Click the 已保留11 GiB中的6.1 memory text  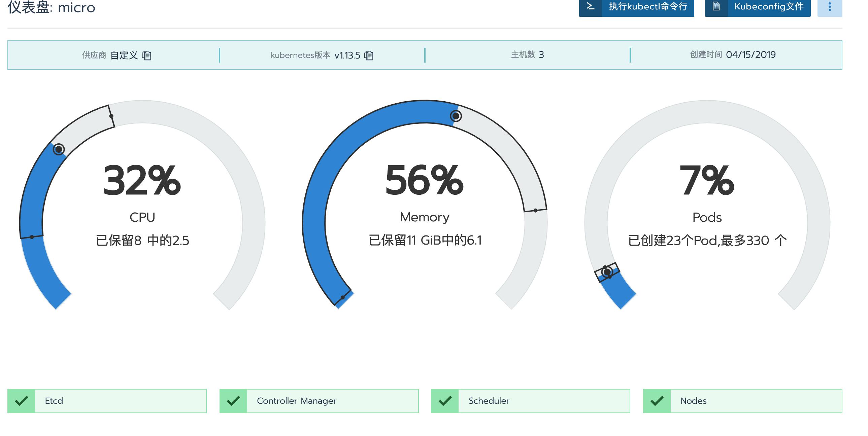tap(425, 241)
